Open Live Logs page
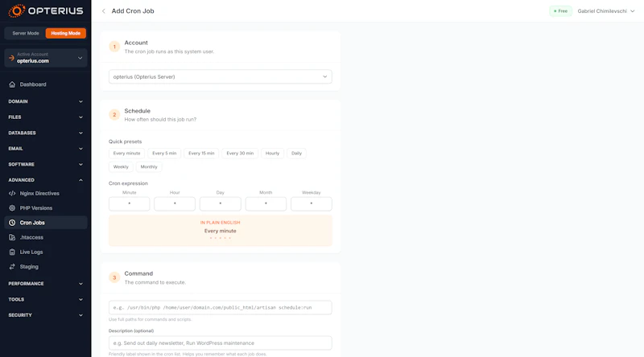 point(46,252)
